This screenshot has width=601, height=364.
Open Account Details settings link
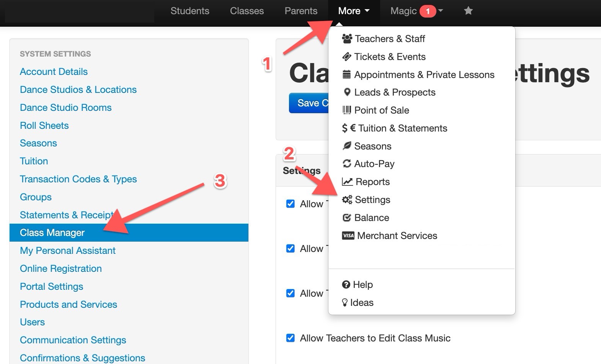54,71
